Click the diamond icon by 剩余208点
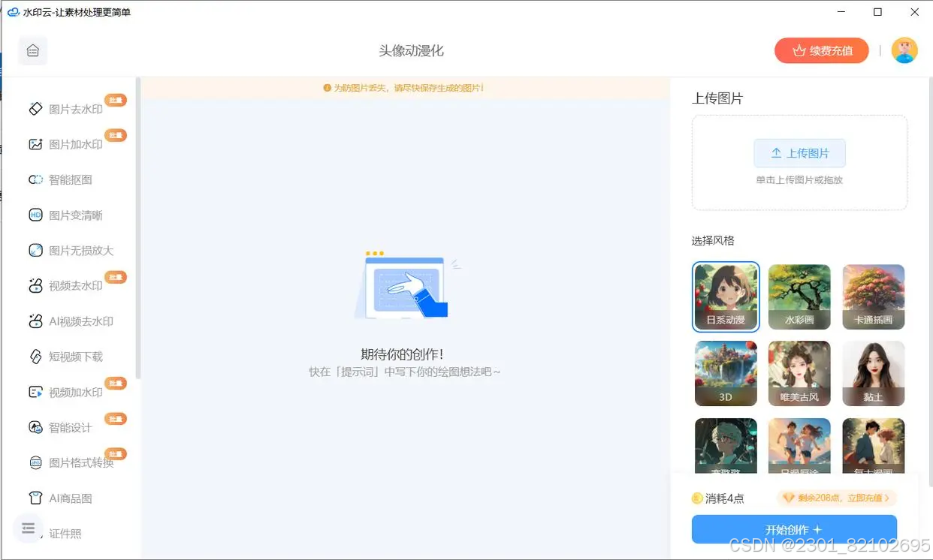Image resolution: width=933 pixels, height=560 pixels. (x=788, y=498)
